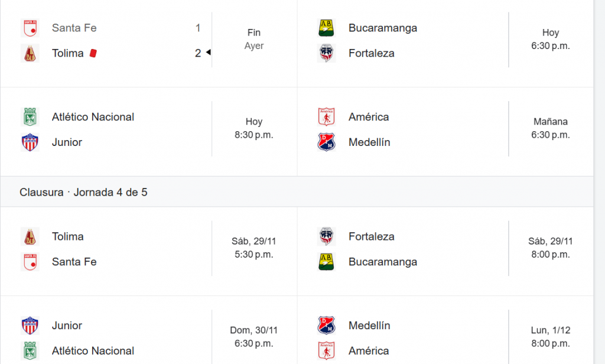Click Atlético Nacional crest in 8:30 p.m. match
The image size is (605, 364).
tap(30, 117)
